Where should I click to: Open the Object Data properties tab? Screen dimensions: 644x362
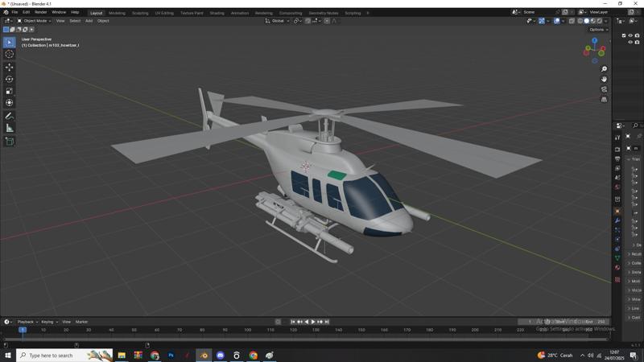click(x=617, y=258)
